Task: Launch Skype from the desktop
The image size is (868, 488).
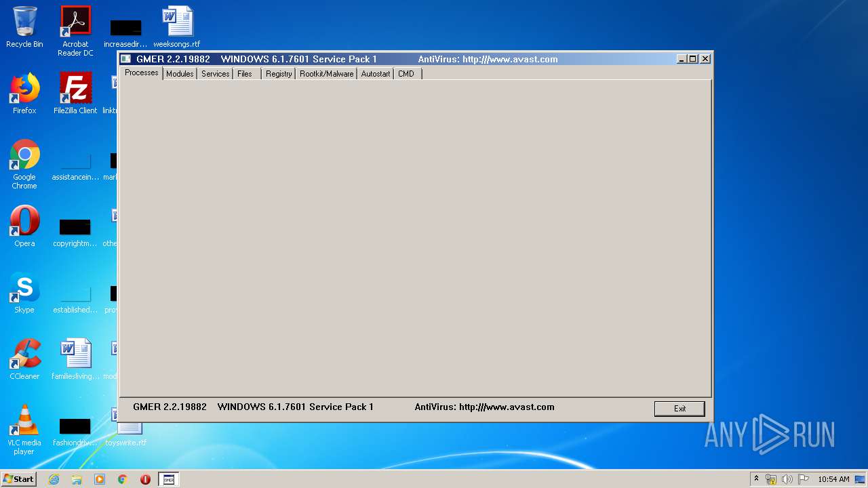Action: tap(24, 293)
